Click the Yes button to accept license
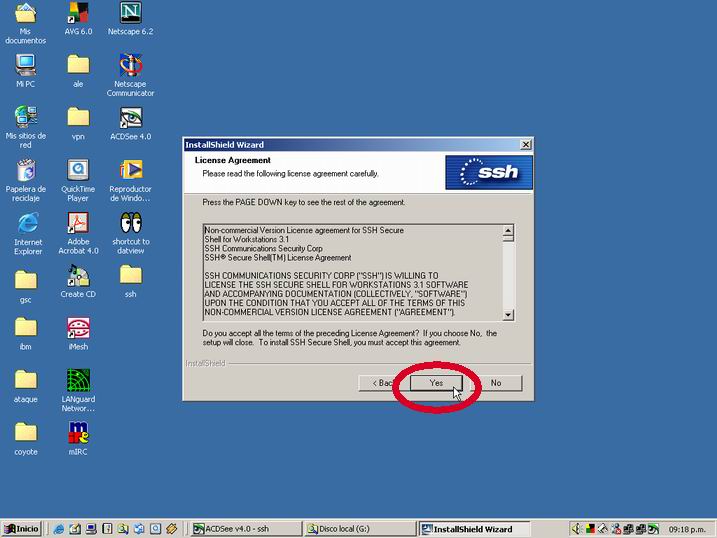This screenshot has height=538, width=717. coord(436,383)
